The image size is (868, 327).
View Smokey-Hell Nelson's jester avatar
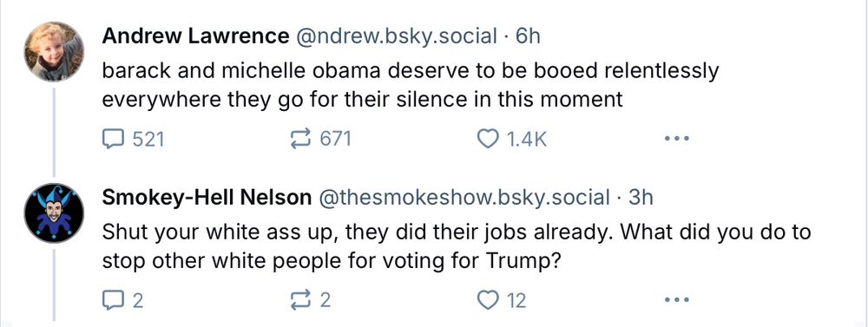pyautogui.click(x=54, y=213)
